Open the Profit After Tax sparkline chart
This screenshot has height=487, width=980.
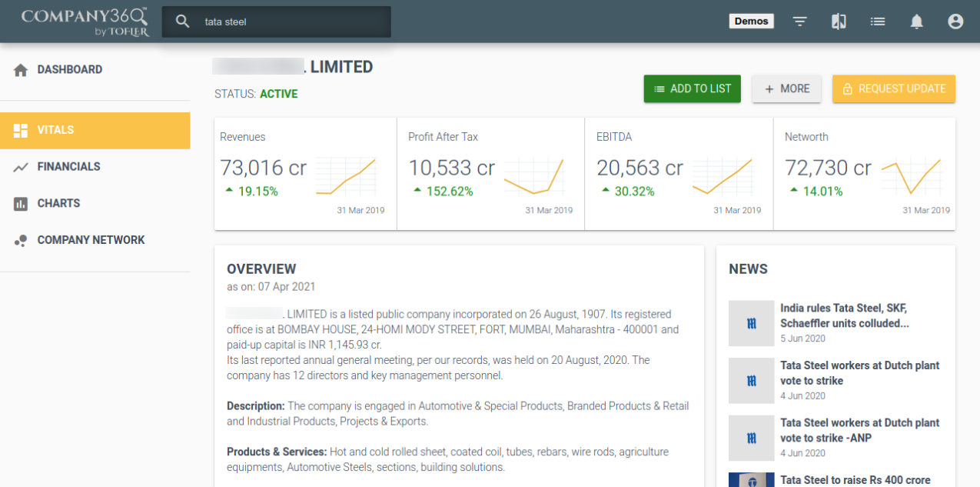pyautogui.click(x=534, y=177)
